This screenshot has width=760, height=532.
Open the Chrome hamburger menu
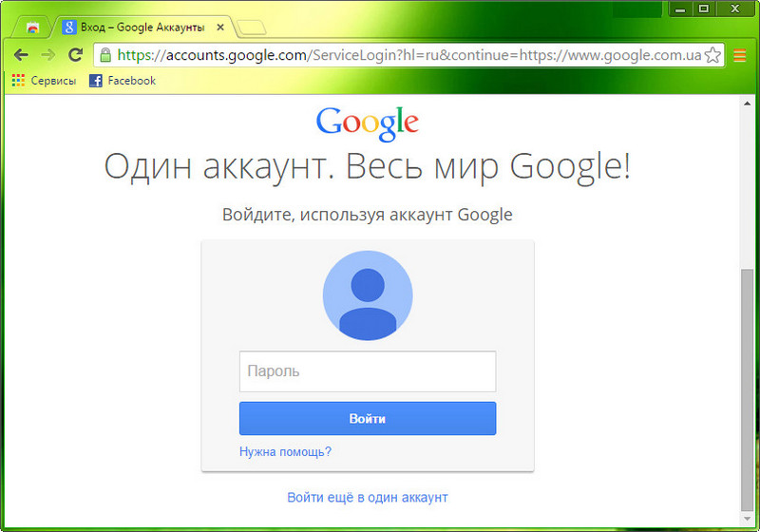tap(740, 55)
